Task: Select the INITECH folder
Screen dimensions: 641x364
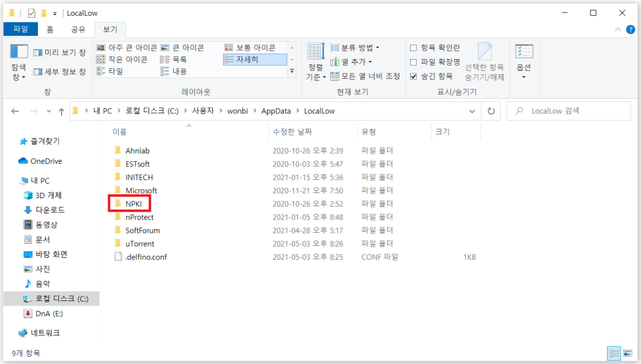Action: click(139, 177)
